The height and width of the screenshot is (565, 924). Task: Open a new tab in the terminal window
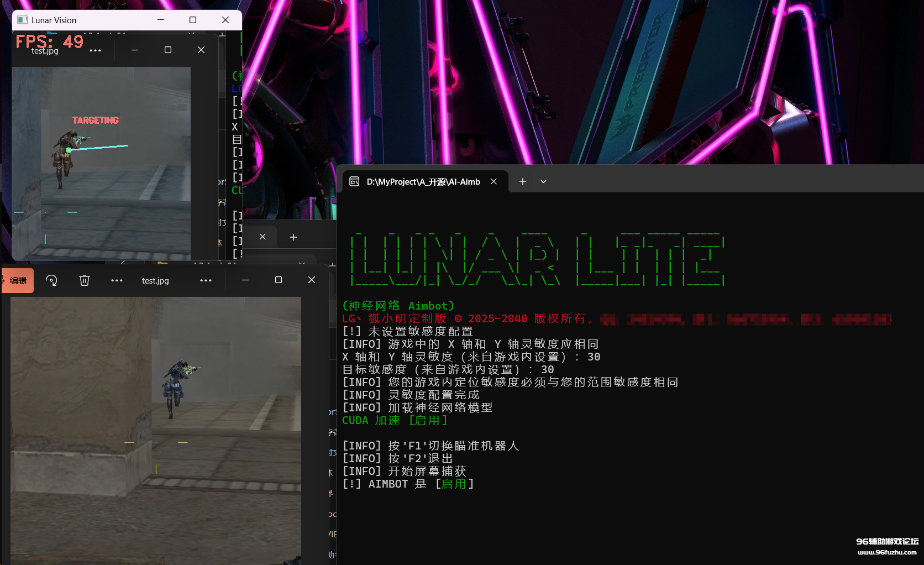pos(522,181)
